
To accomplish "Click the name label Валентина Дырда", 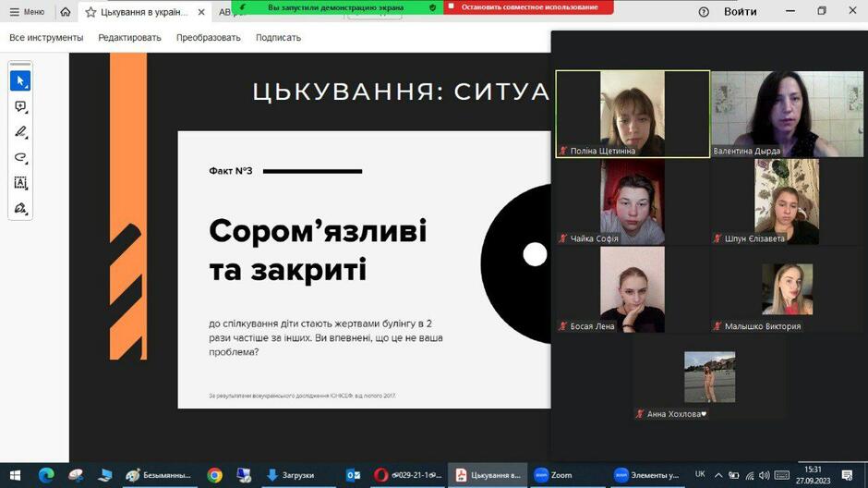I will point(747,151).
